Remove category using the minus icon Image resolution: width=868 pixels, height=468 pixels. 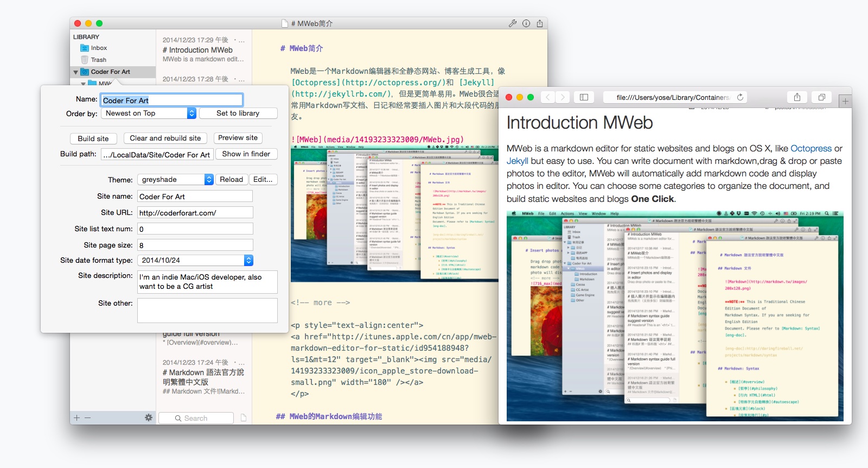tap(87, 418)
